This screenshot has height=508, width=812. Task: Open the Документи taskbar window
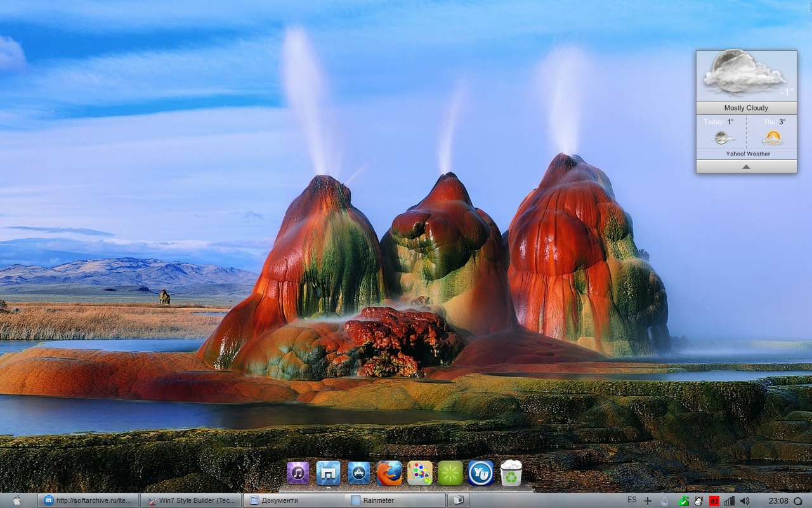(294, 500)
